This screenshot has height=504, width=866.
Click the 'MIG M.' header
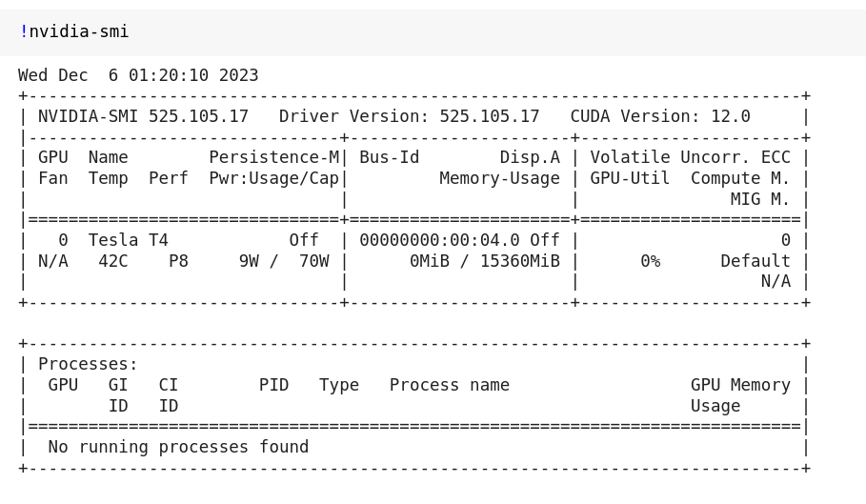(x=760, y=199)
